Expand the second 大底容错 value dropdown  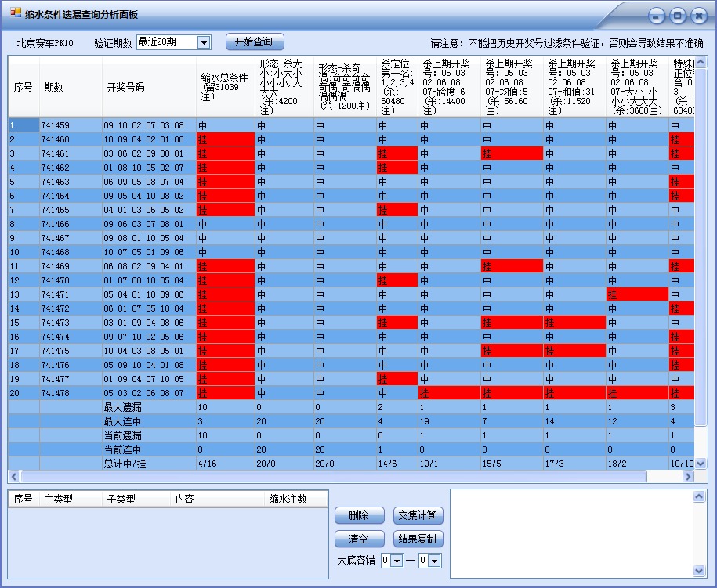point(435,561)
